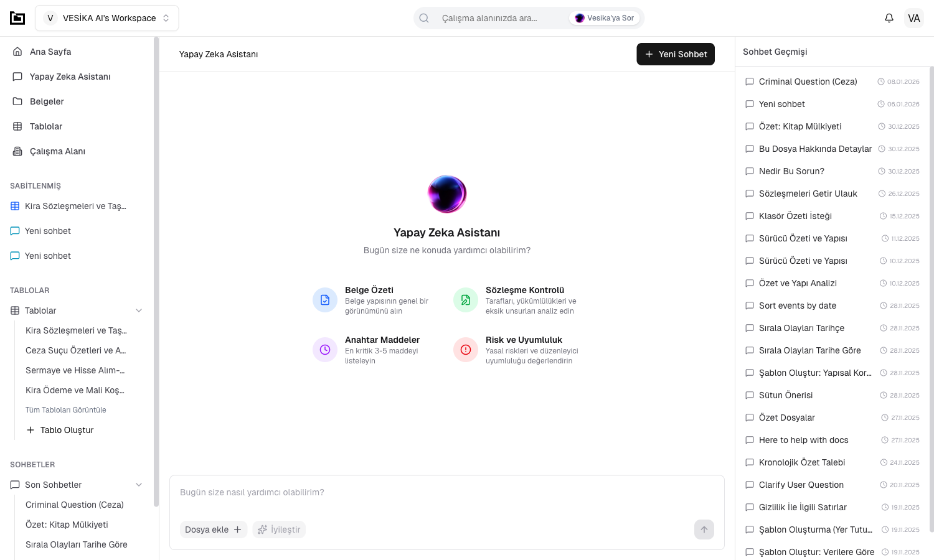The image size is (934, 560).
Task: Click the notification bell icon
Action: coord(889,18)
